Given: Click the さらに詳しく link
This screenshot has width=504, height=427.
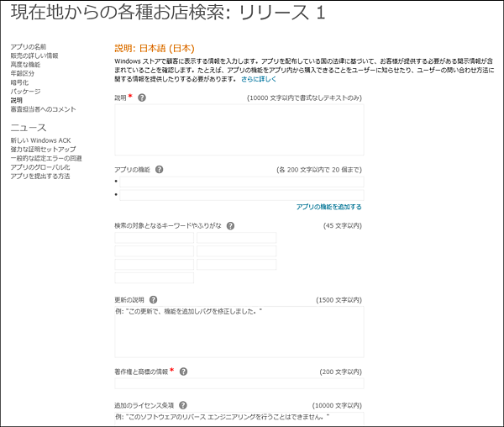Looking at the screenshot, I should click(259, 79).
